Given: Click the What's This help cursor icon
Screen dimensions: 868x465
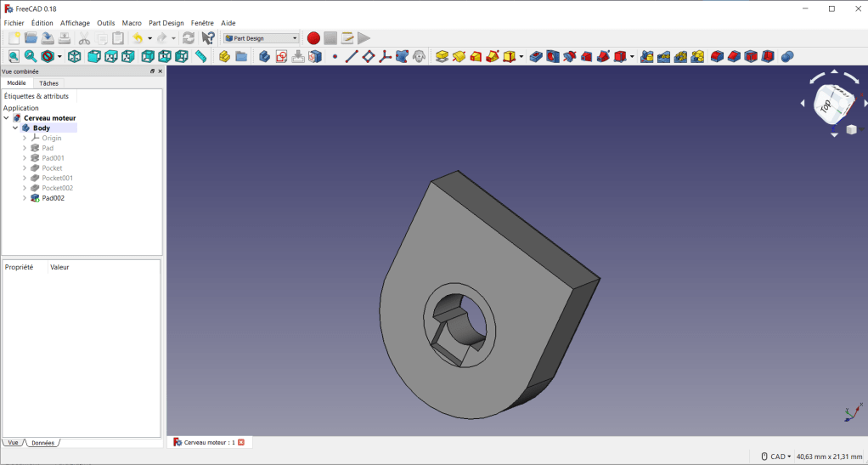Looking at the screenshot, I should [208, 38].
